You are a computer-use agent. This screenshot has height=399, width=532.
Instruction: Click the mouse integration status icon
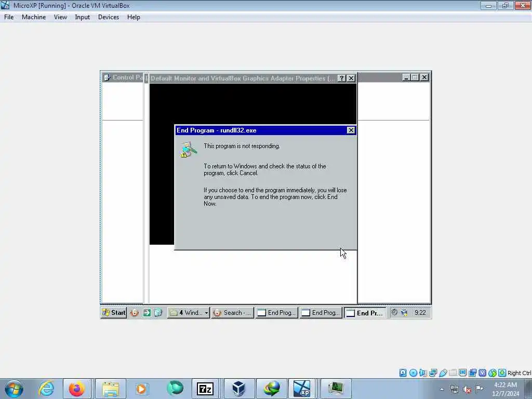[x=493, y=373]
